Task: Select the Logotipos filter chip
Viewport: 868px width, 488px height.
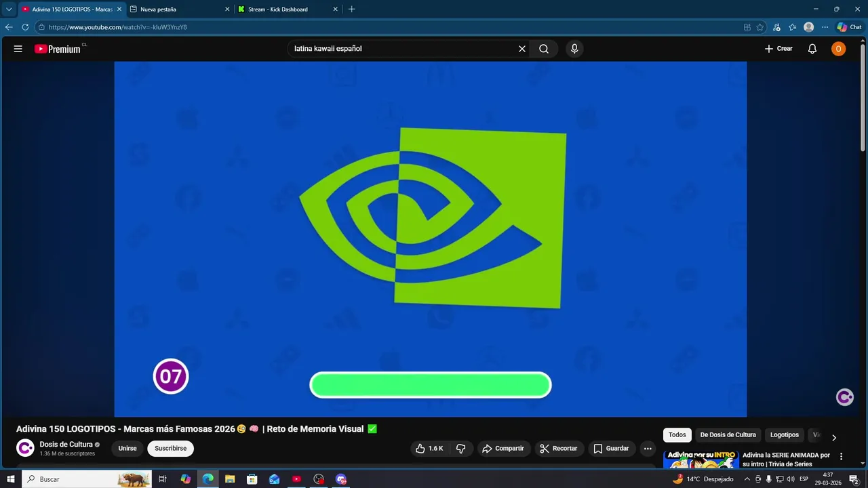Action: pyautogui.click(x=785, y=435)
